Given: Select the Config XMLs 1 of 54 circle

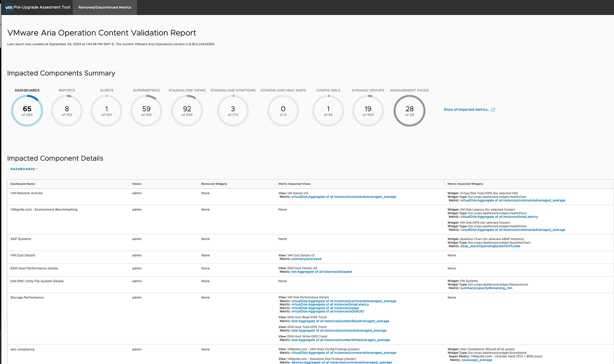Looking at the screenshot, I should click(x=328, y=111).
